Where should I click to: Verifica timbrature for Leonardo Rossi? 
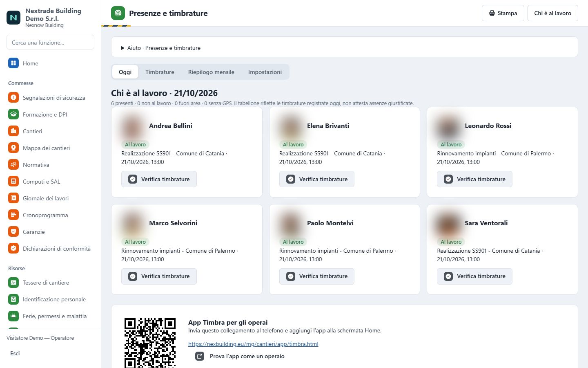[474, 179]
